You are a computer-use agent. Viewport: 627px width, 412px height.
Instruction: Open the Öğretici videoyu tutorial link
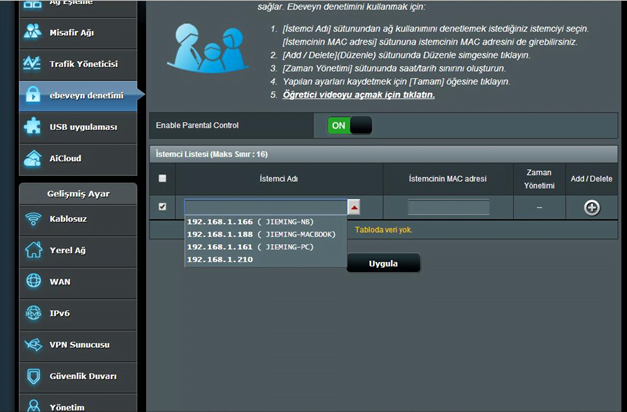(358, 94)
